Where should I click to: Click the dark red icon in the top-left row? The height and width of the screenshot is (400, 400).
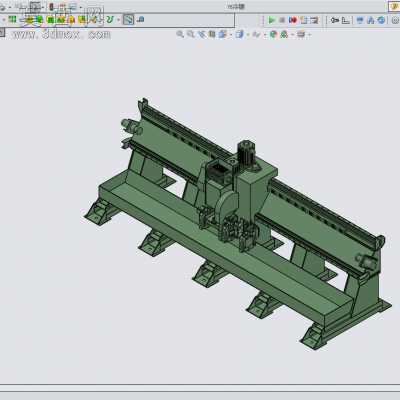(x=51, y=6)
